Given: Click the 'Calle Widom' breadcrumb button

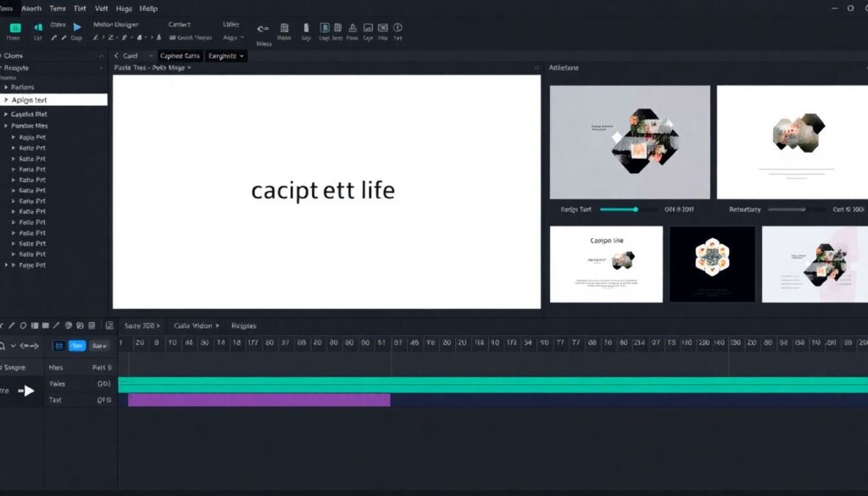Looking at the screenshot, I should click(x=196, y=326).
